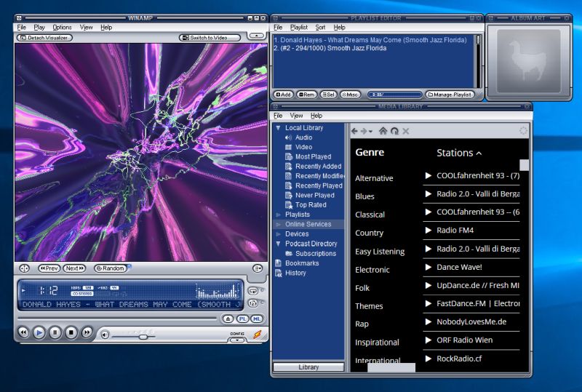Open the Sort menu in Playlist Editor
This screenshot has height=392, width=582.
pos(320,28)
